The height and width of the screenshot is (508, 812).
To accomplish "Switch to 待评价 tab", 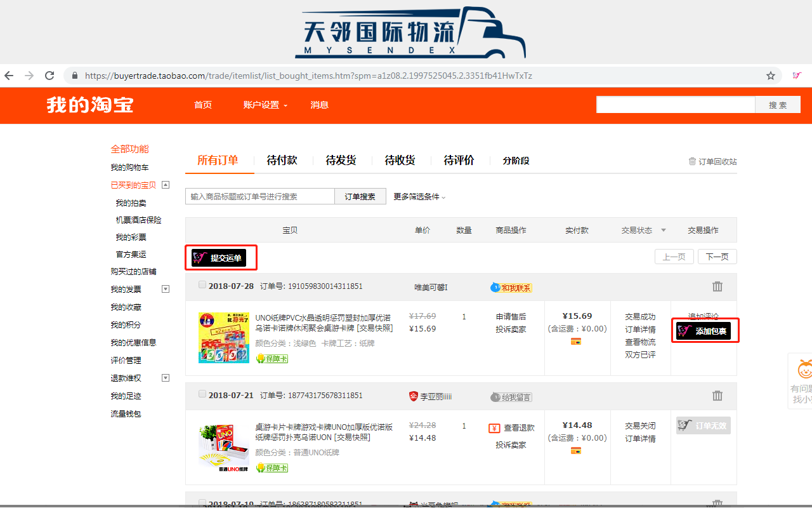I will click(459, 161).
